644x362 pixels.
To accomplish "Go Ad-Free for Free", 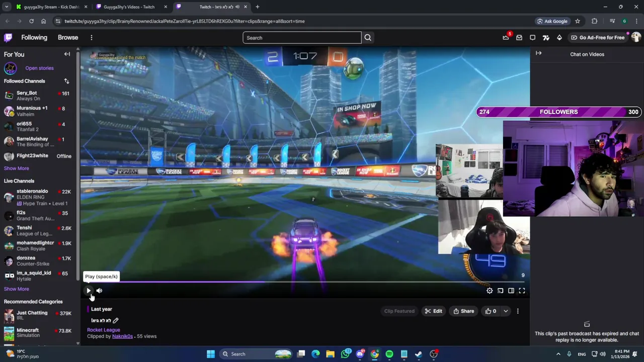I will [x=597, y=38].
